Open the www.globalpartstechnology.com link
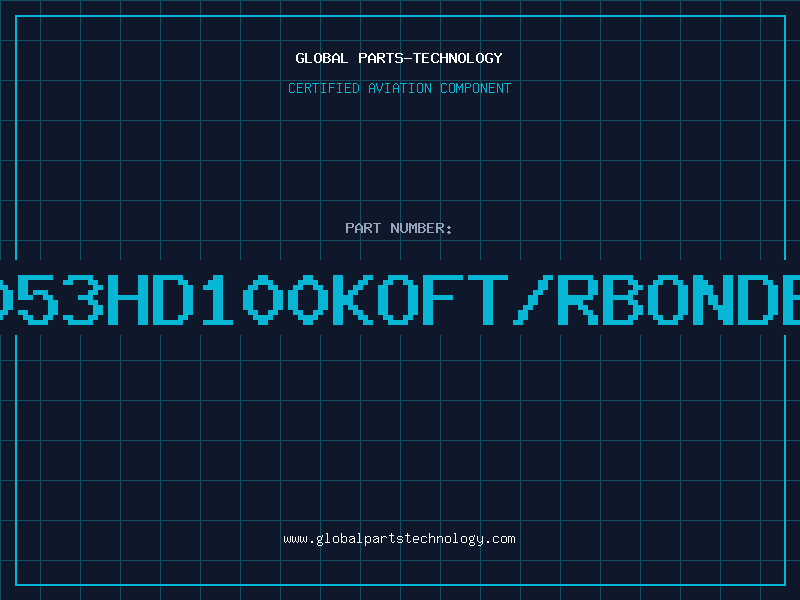The image size is (800, 600). [399, 539]
